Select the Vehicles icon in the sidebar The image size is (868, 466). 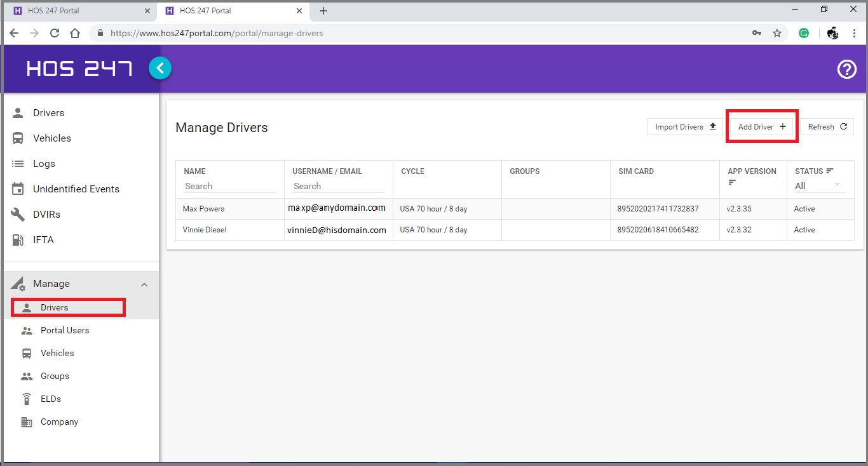(19, 138)
